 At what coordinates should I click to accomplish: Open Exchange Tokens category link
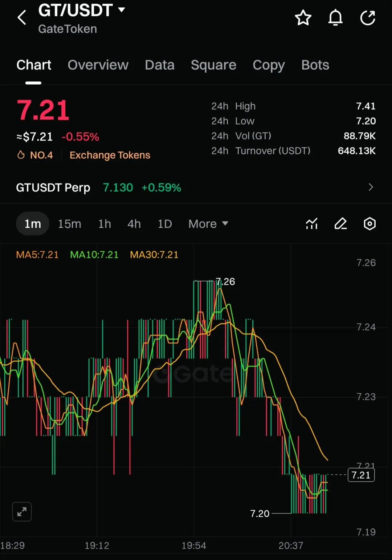click(110, 155)
